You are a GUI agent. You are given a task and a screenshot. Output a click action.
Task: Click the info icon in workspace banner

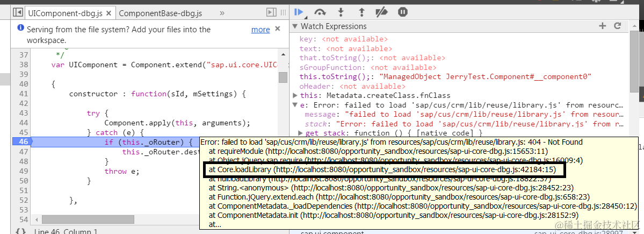click(21, 29)
